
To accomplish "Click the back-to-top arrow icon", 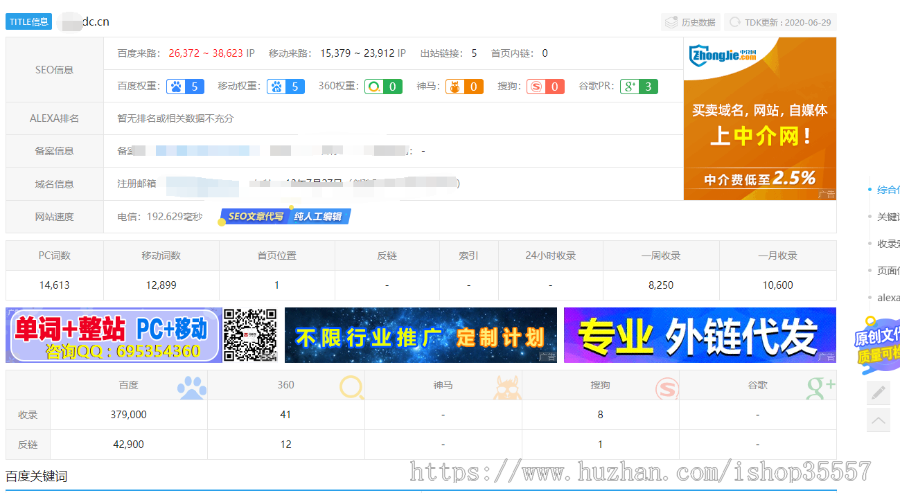I will 878,420.
